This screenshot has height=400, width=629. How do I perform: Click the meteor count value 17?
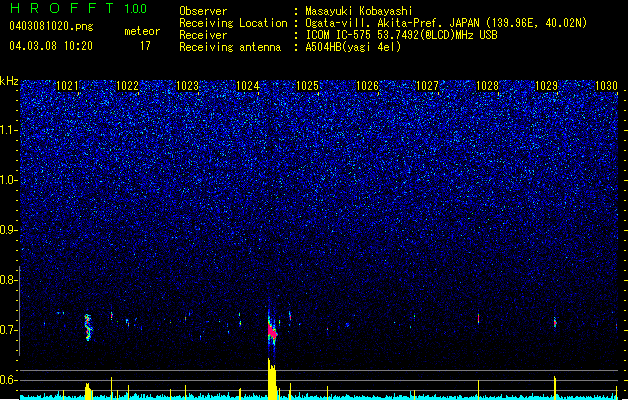tap(145, 46)
